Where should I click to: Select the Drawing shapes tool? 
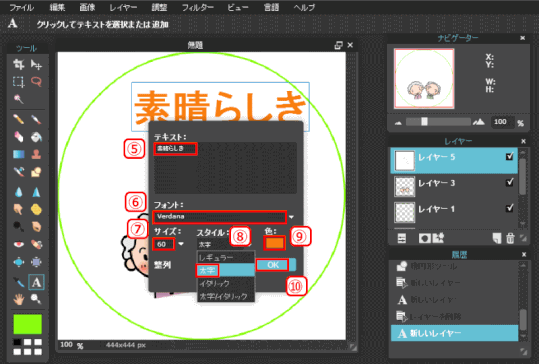(36, 172)
